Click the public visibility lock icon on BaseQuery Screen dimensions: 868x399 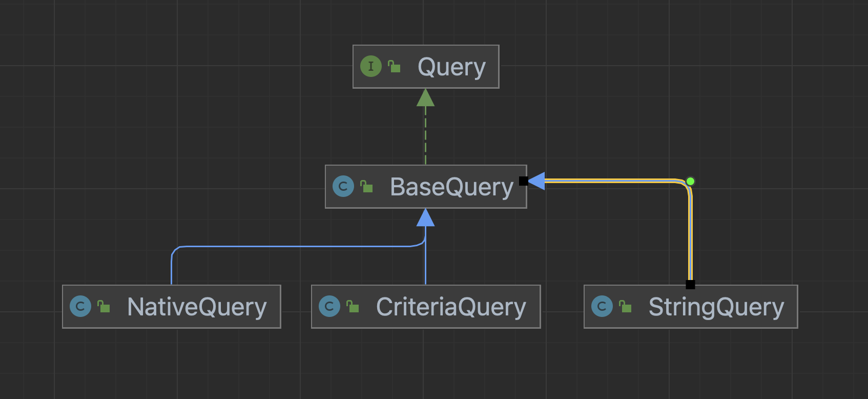click(x=366, y=186)
